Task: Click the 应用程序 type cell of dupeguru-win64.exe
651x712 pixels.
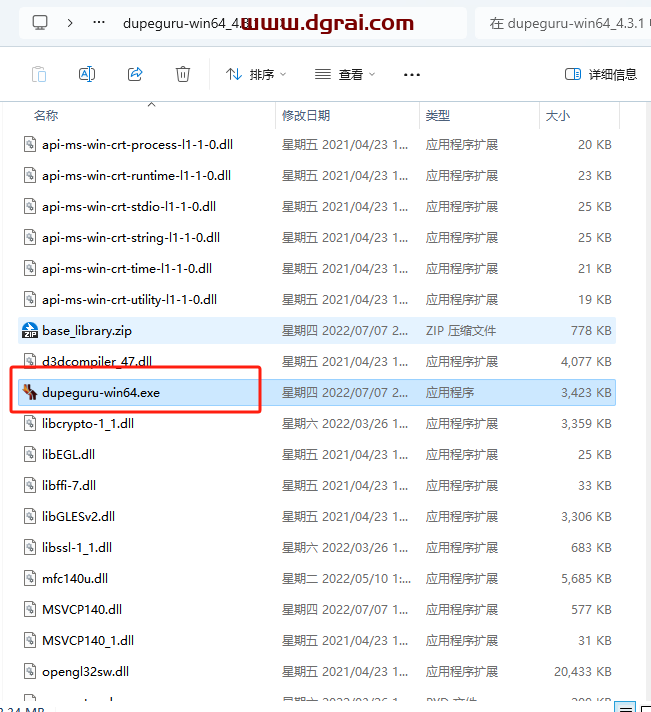Action: [x=450, y=392]
